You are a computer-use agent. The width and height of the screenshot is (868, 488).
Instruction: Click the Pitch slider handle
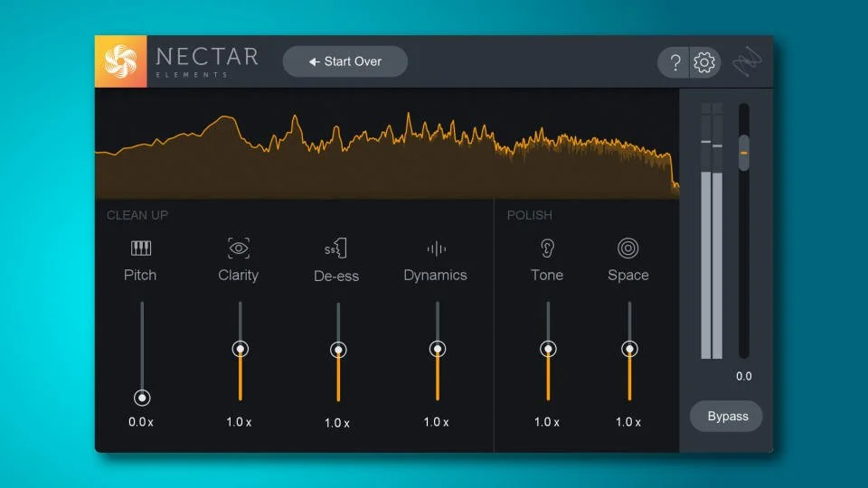[x=142, y=398]
